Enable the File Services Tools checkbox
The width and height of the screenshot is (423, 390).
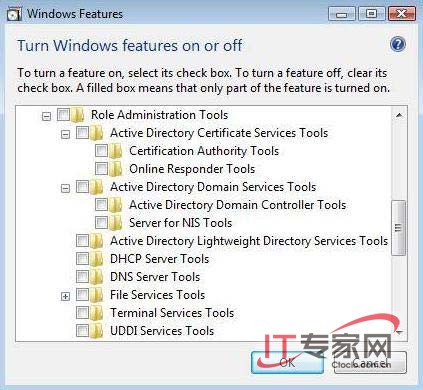(x=82, y=295)
